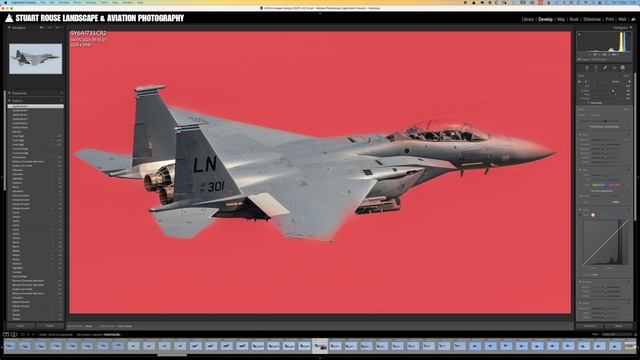
Task: Open the File menu
Action: click(x=42, y=2)
